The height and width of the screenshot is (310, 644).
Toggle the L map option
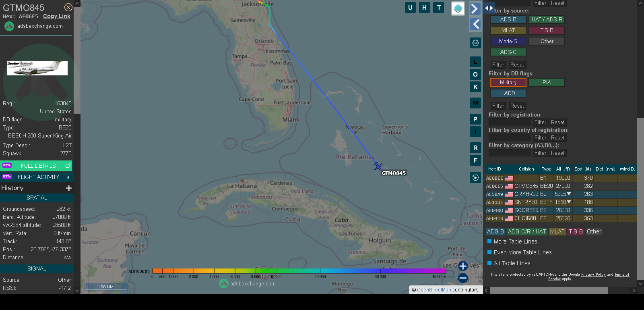click(x=475, y=62)
